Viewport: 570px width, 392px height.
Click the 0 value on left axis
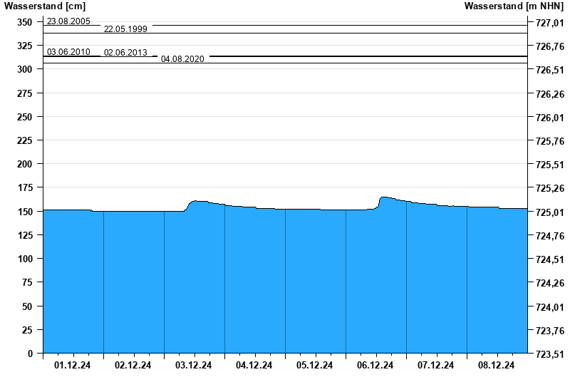point(30,354)
